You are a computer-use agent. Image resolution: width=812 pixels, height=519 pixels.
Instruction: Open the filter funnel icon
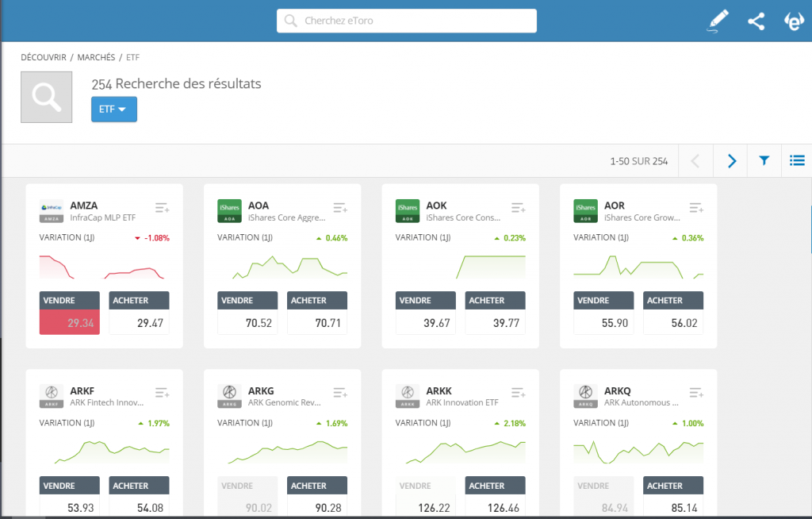(764, 161)
